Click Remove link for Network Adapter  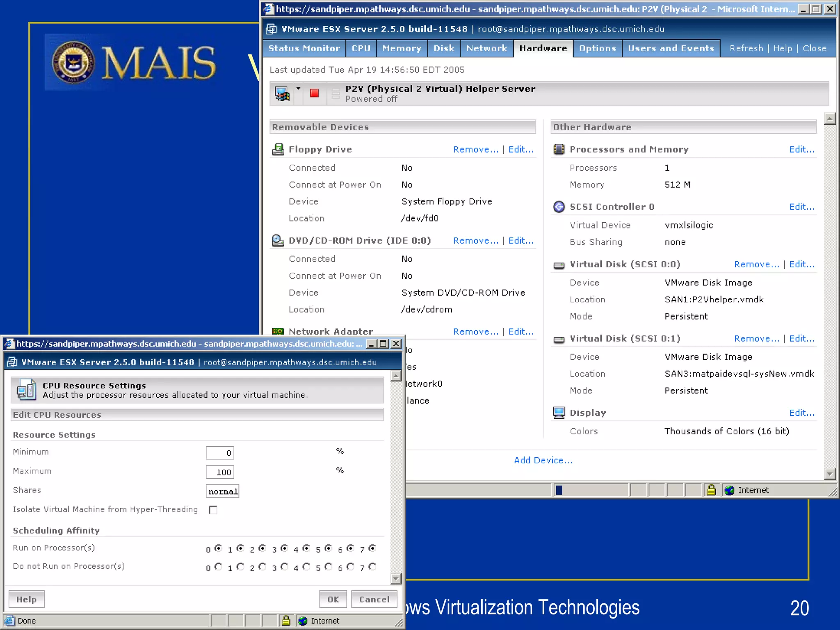click(x=476, y=331)
